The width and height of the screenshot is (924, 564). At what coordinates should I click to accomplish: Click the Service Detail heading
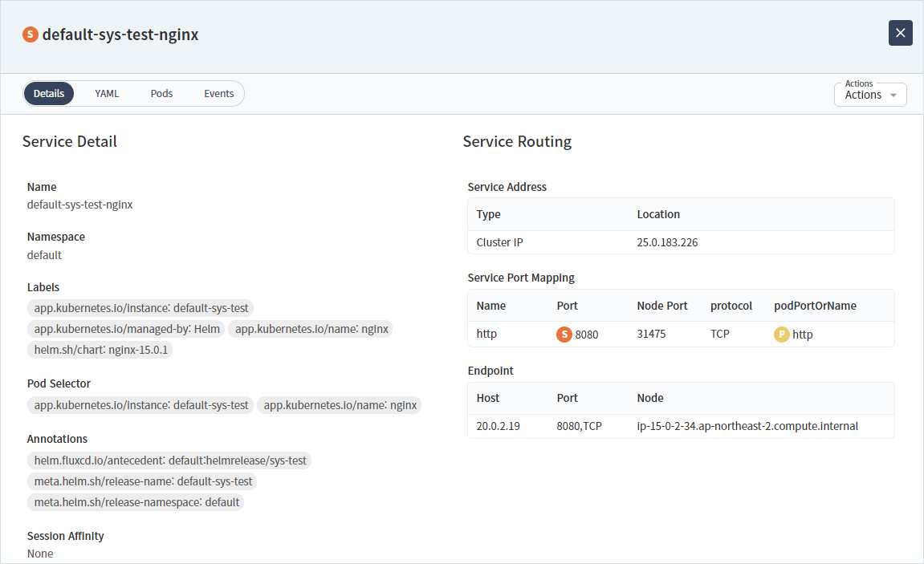point(70,141)
